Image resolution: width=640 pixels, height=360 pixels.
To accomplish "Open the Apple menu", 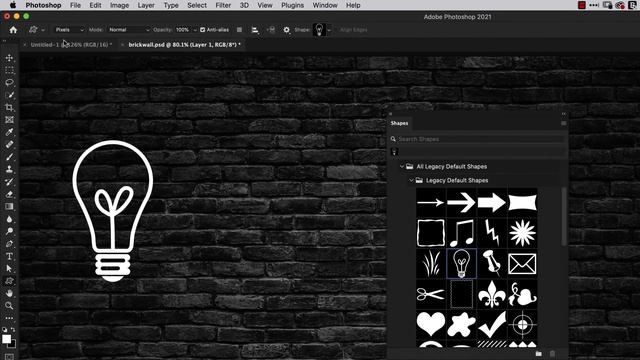I will pos(13,5).
